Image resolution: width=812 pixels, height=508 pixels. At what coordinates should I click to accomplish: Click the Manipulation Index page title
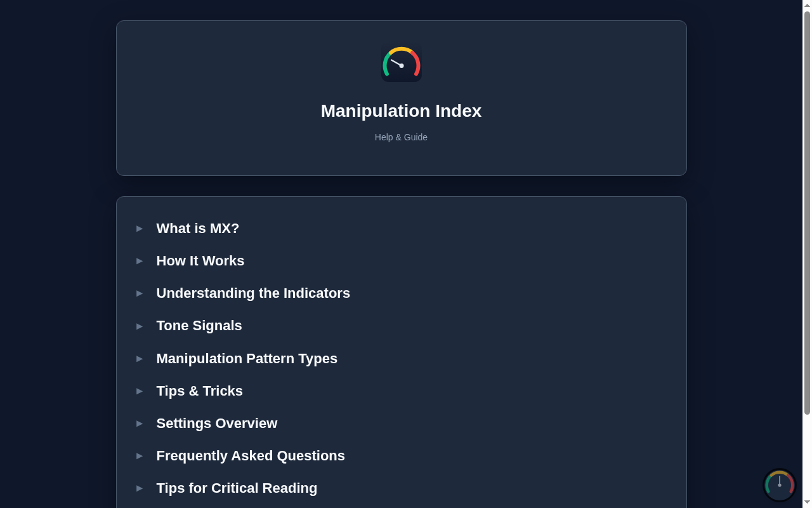(x=401, y=111)
